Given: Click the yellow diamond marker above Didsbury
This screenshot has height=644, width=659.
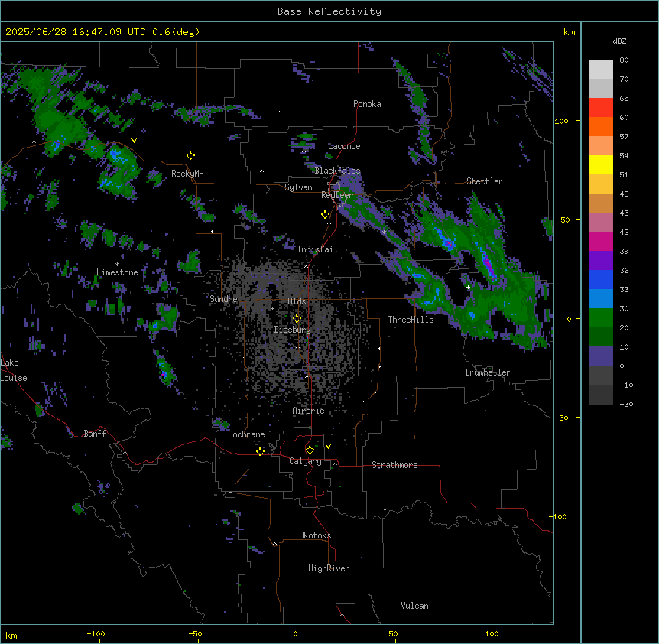Looking at the screenshot, I should (297, 319).
